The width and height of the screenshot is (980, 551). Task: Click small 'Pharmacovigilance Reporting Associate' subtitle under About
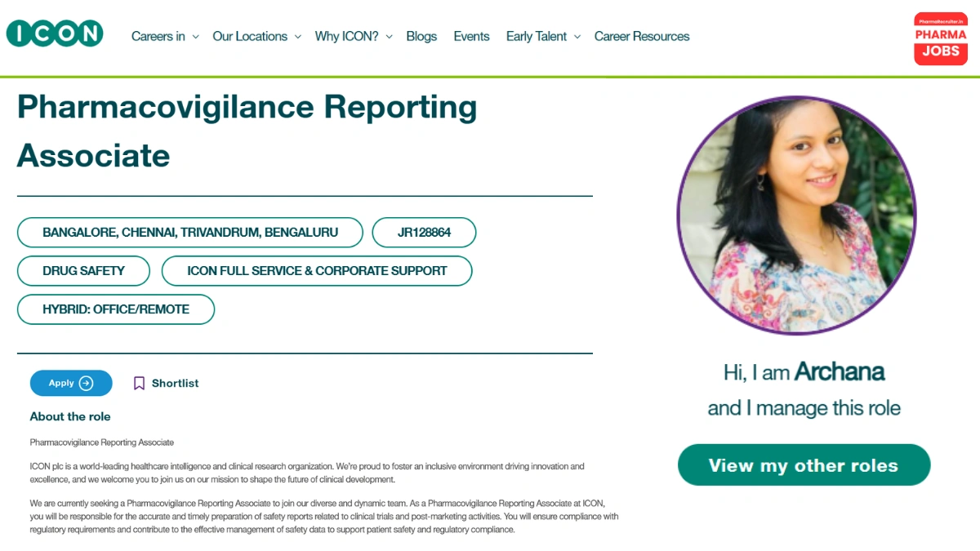(102, 442)
